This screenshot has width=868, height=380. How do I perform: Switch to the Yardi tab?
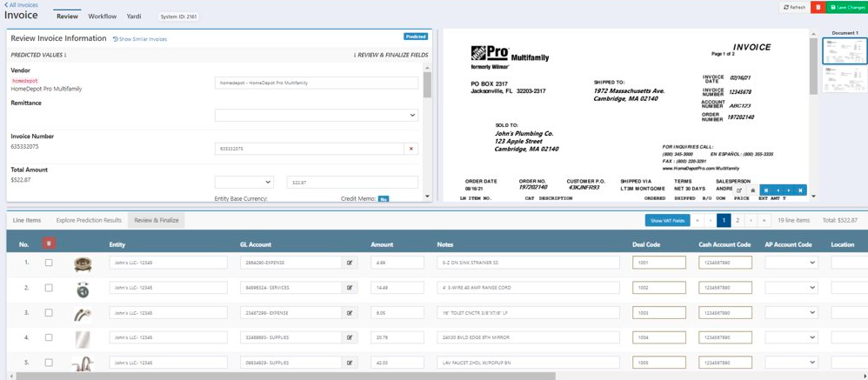pos(134,16)
